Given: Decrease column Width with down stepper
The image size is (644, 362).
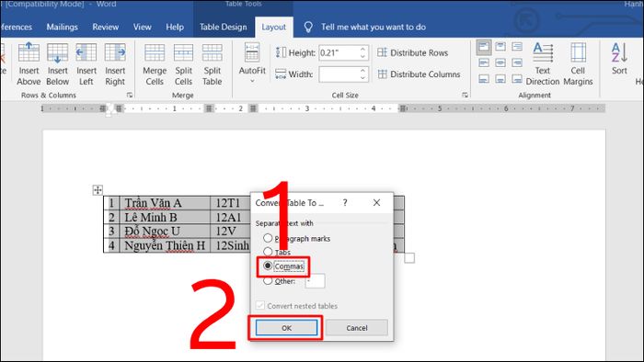Looking at the screenshot, I should coord(362,78).
